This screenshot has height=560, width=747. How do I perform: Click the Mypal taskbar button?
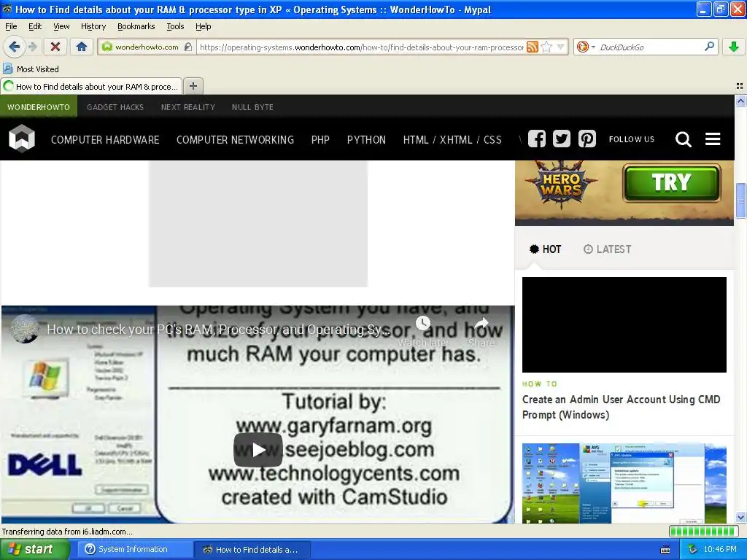coord(252,549)
